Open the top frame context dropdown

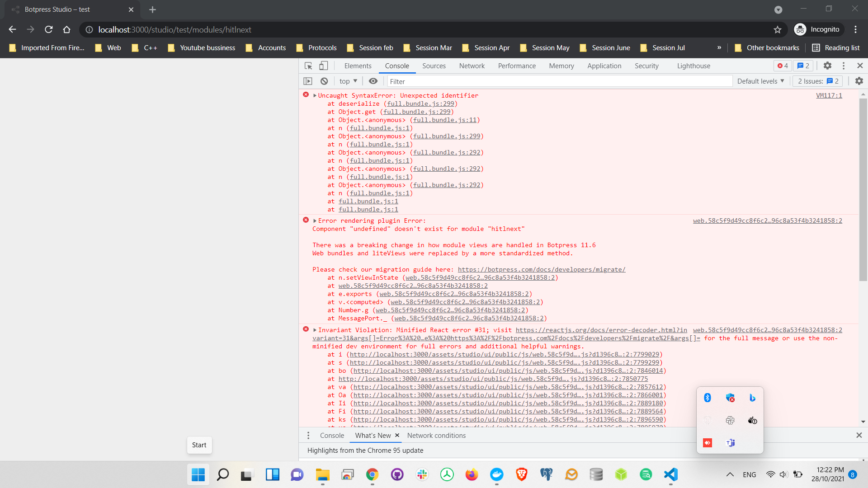[x=347, y=81]
